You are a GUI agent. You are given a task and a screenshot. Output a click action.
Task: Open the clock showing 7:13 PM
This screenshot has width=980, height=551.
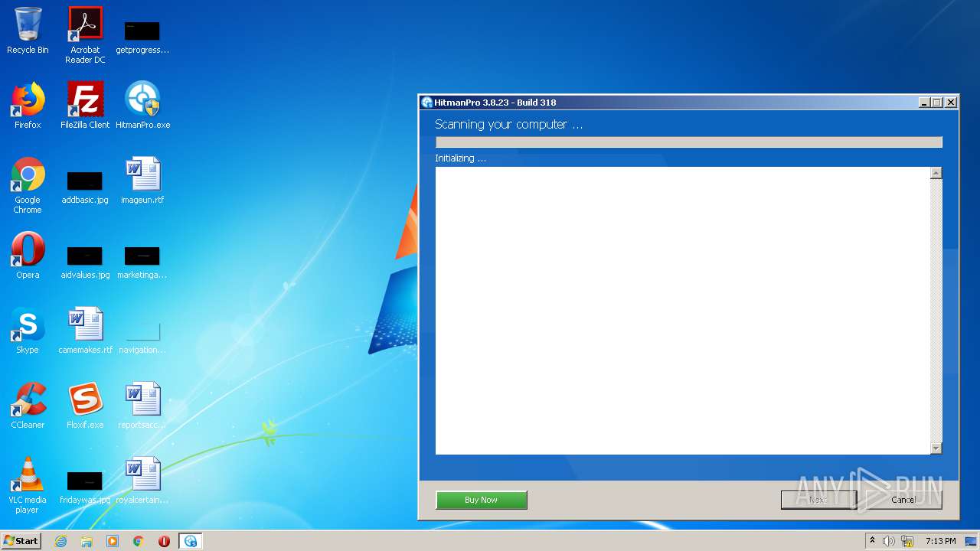tap(940, 541)
